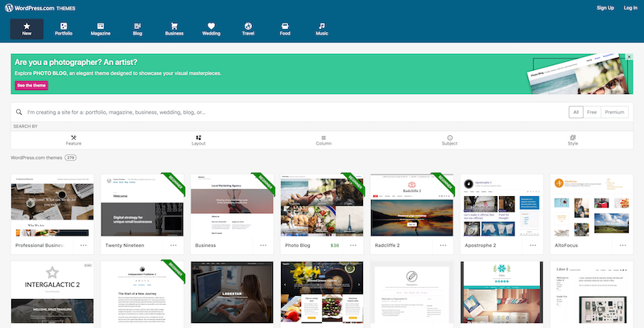Open Business theme options menu
The image size is (644, 328).
pyautogui.click(x=263, y=245)
